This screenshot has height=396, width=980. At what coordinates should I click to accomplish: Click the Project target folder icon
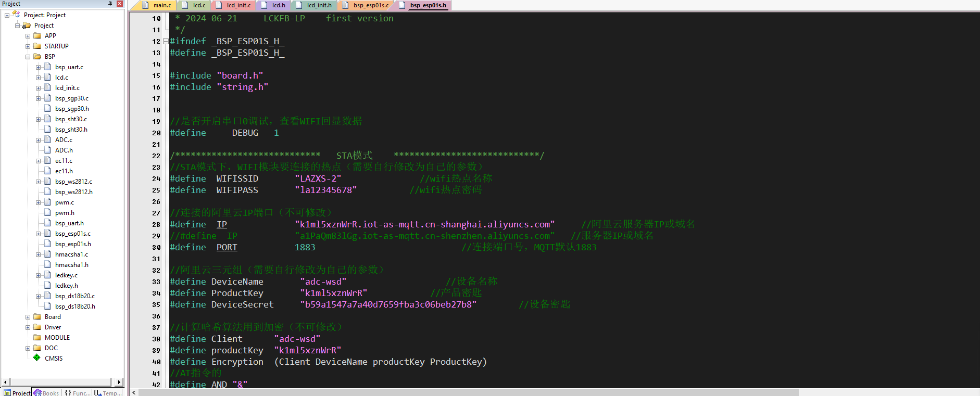(27, 25)
